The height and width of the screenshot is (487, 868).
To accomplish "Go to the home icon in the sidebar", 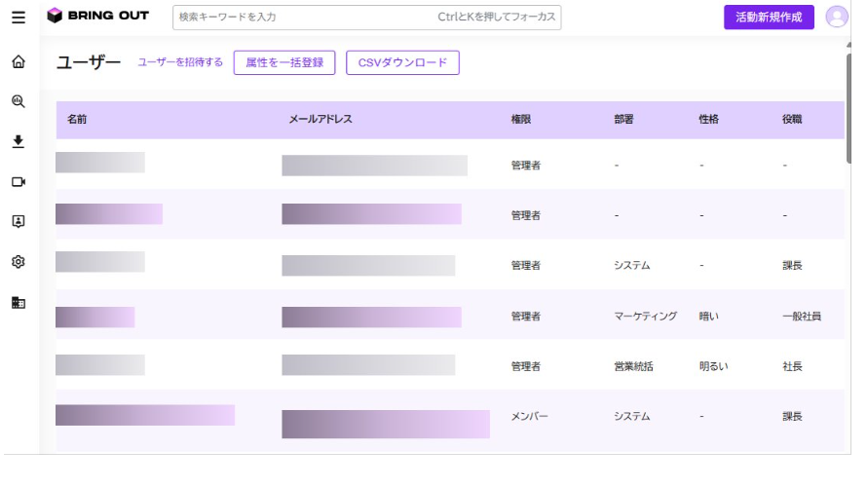I will (18, 62).
